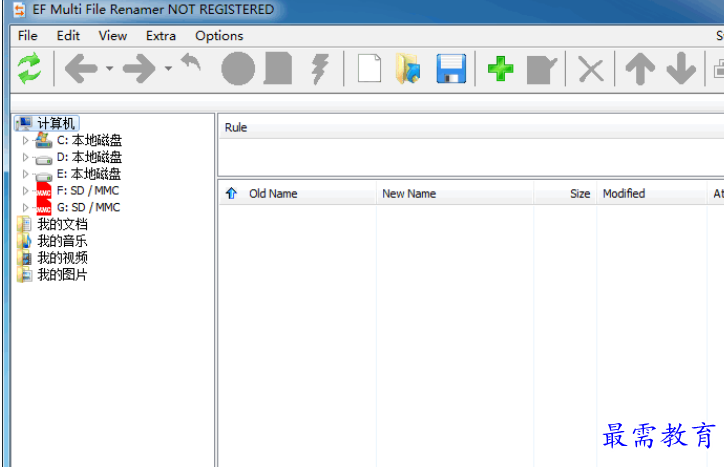
Task: Expand the F: SD / MMC drive
Action: [25, 190]
